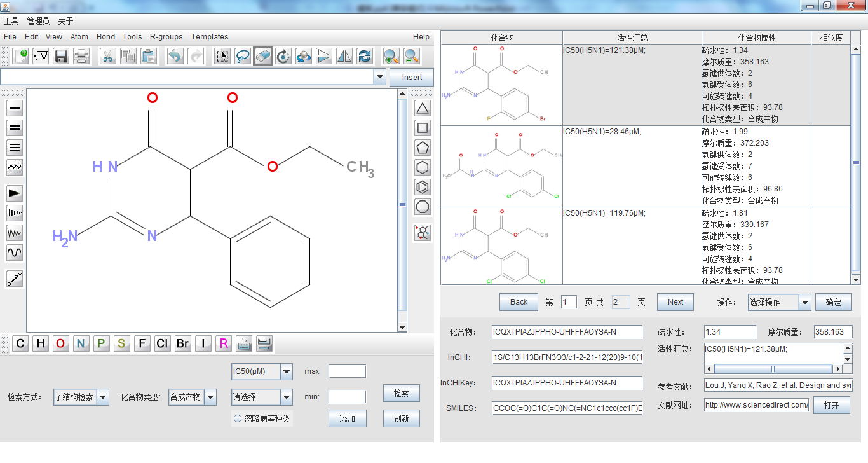Click the 检索 search button
This screenshot has width=868, height=463.
[x=402, y=393]
